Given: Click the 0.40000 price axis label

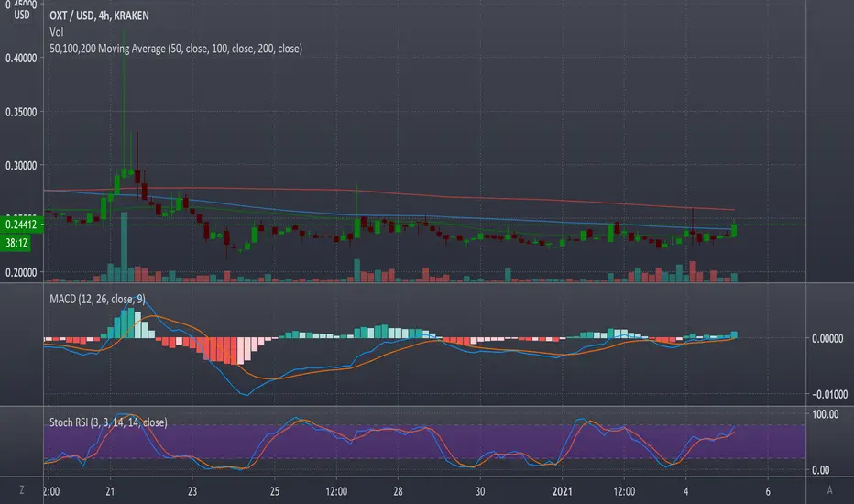Looking at the screenshot, I should [21, 58].
